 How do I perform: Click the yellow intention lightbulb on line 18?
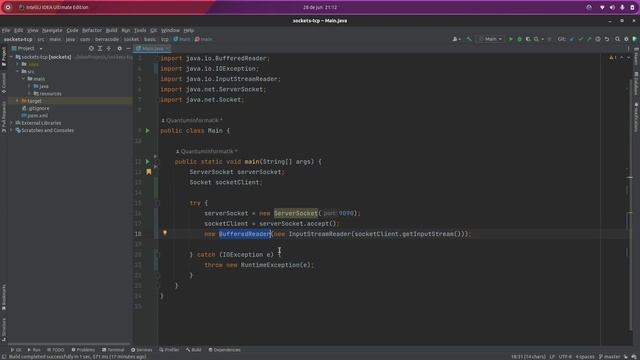165,233
